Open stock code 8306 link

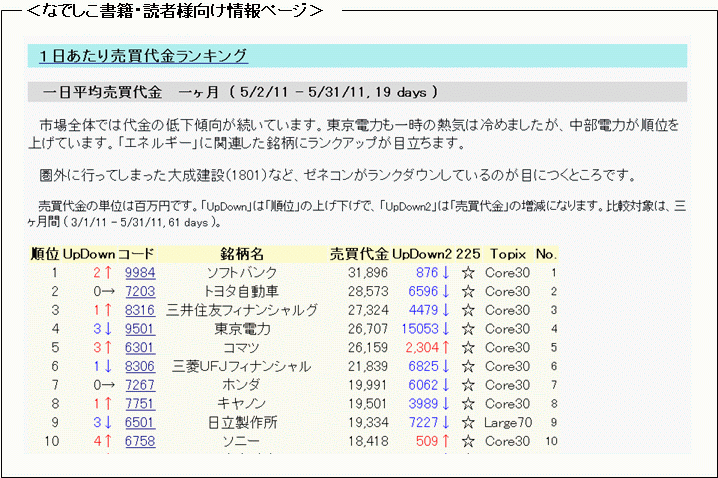click(140, 367)
